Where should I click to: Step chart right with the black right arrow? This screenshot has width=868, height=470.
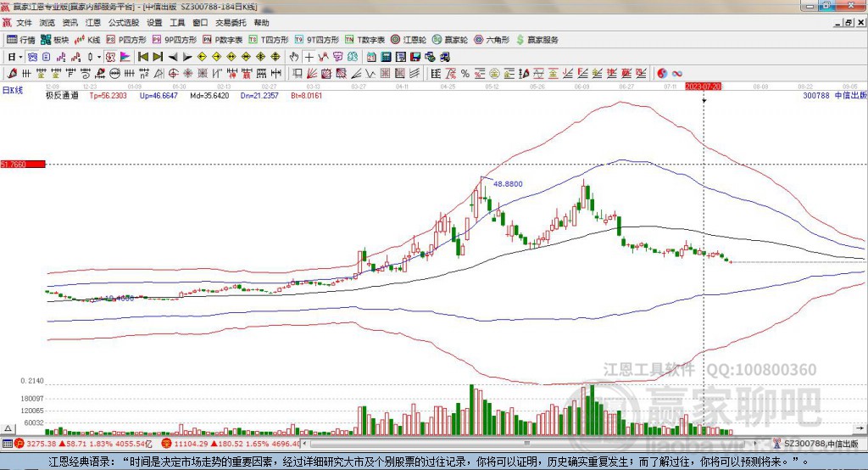pyautogui.click(x=187, y=57)
